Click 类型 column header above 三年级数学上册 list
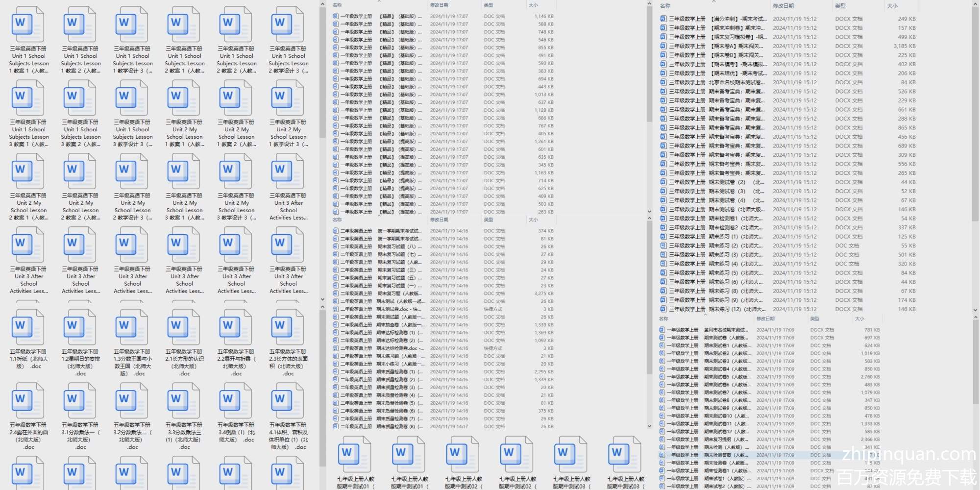Screen dimensions: 980x490 [x=840, y=6]
